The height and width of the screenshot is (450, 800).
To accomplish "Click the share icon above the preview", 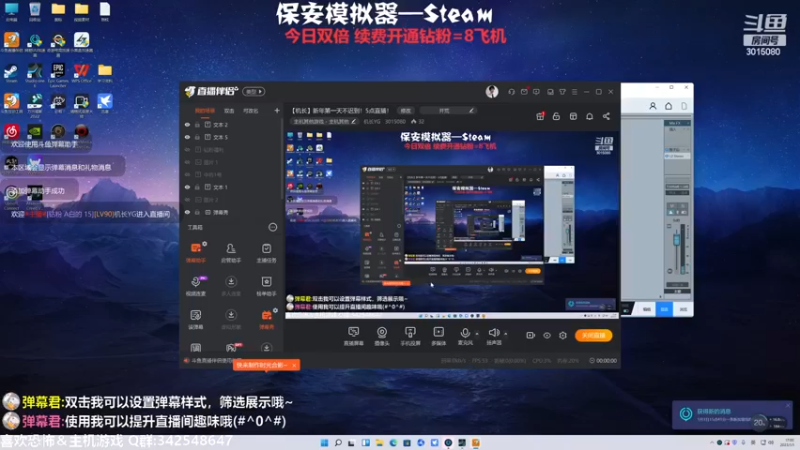I will [x=606, y=116].
